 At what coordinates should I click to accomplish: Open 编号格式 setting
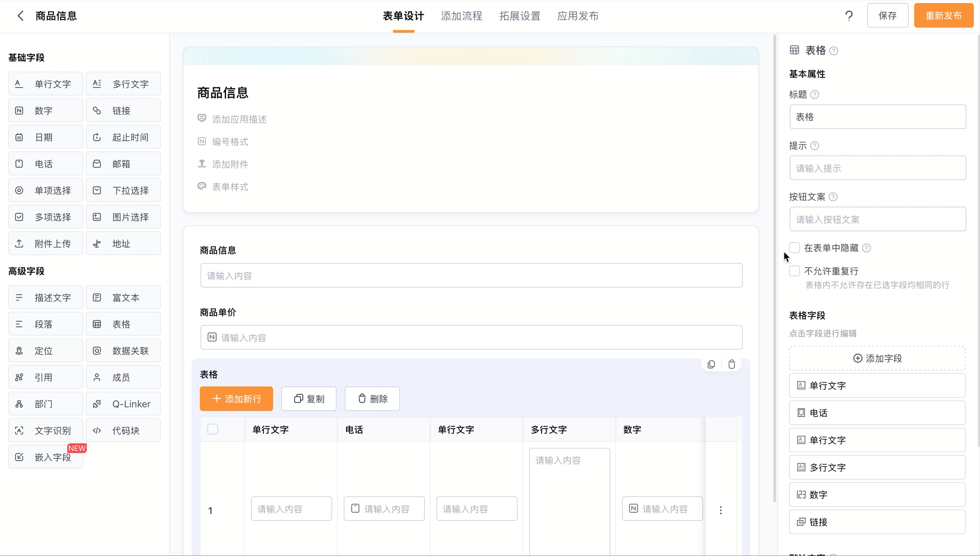point(230,142)
